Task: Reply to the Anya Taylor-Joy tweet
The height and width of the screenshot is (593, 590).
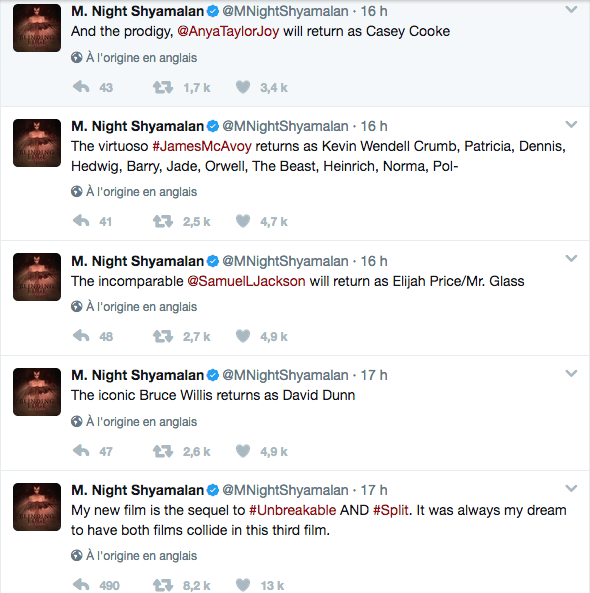Action: pos(81,87)
